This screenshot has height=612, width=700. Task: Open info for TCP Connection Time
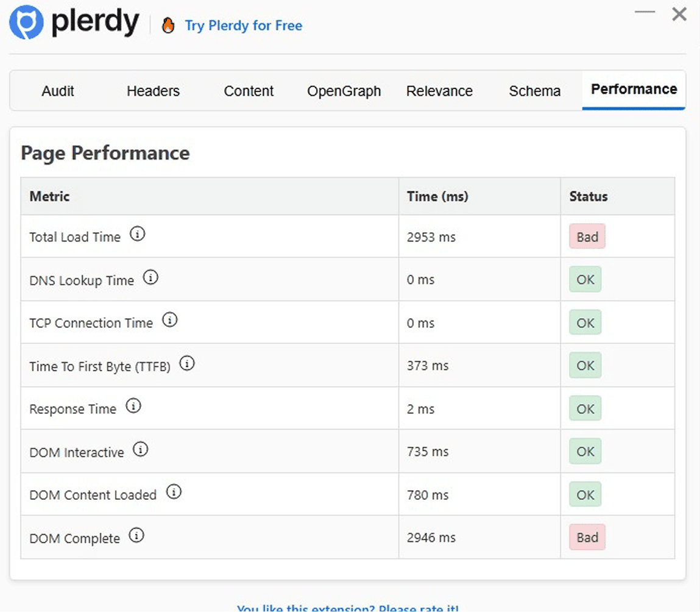pyautogui.click(x=170, y=319)
